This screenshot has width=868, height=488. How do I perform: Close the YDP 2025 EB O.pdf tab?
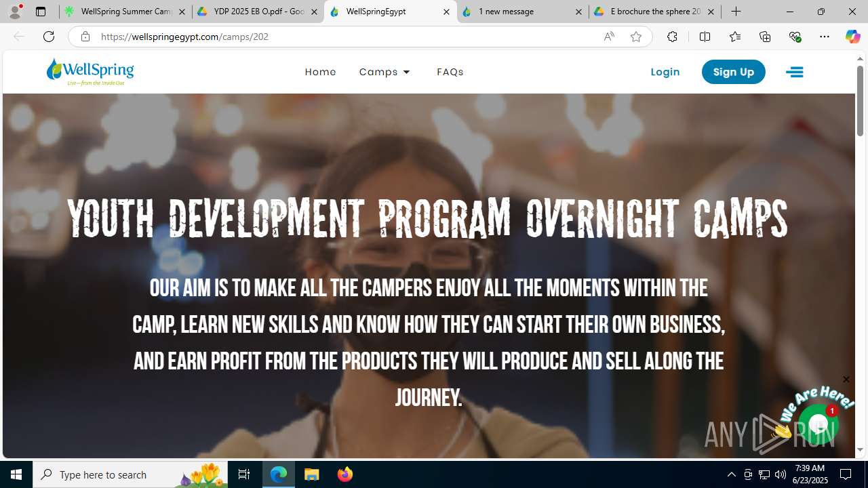(314, 12)
